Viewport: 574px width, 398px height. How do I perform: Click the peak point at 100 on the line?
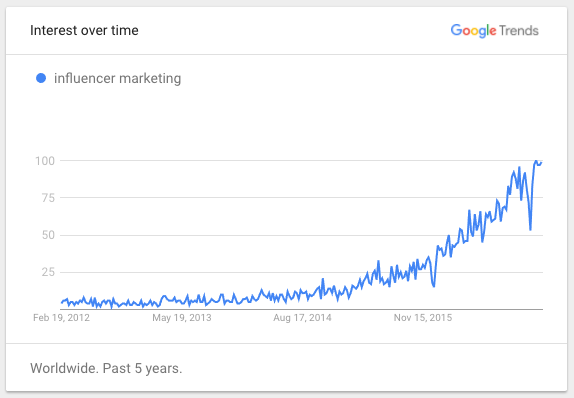(x=536, y=161)
